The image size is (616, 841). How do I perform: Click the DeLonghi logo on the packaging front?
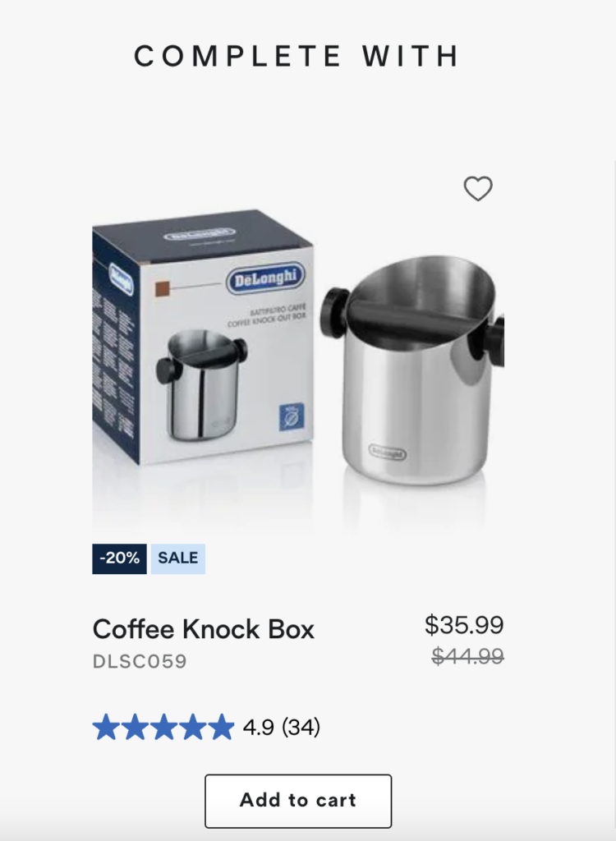tap(265, 279)
